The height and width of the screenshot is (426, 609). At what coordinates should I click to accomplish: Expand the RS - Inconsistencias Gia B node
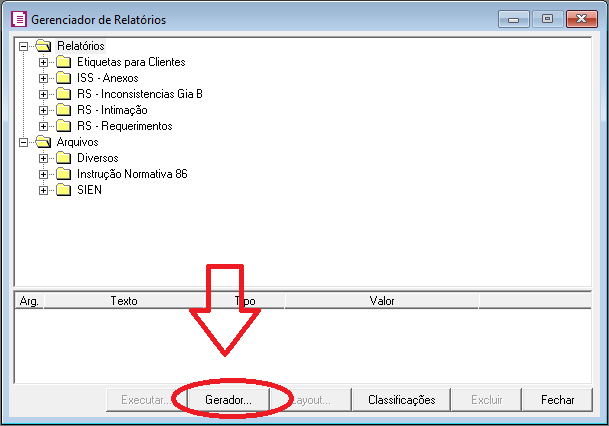click(x=43, y=94)
